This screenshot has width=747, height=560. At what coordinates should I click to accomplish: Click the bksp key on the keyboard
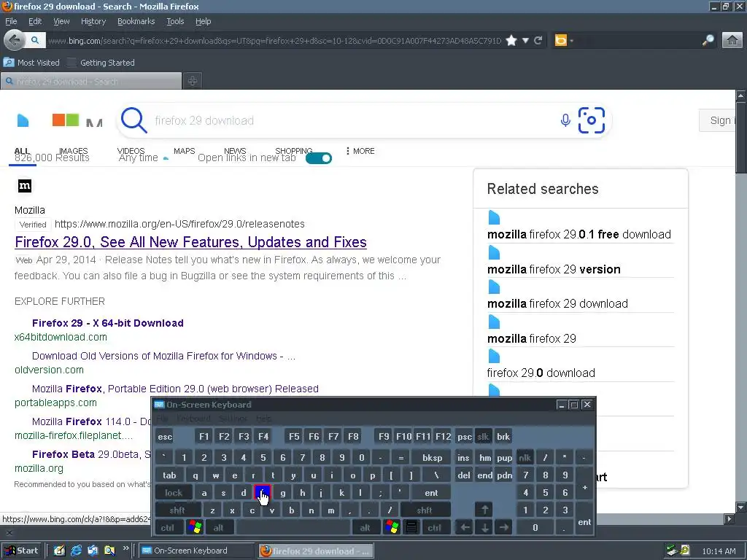(x=432, y=458)
